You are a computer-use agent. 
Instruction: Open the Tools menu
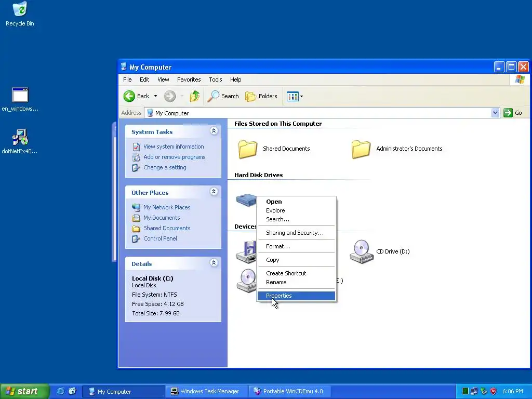click(x=216, y=79)
